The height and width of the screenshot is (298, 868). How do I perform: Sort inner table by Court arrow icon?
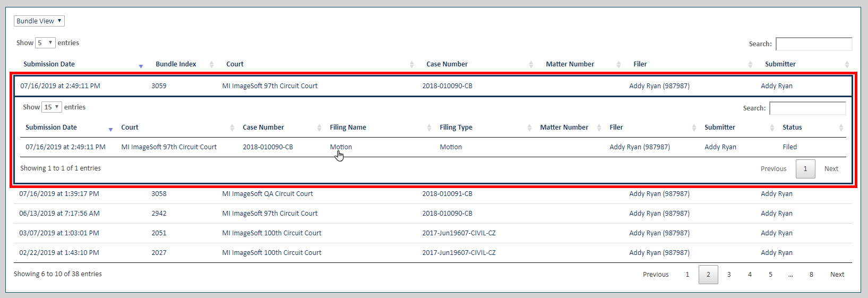[x=232, y=127]
